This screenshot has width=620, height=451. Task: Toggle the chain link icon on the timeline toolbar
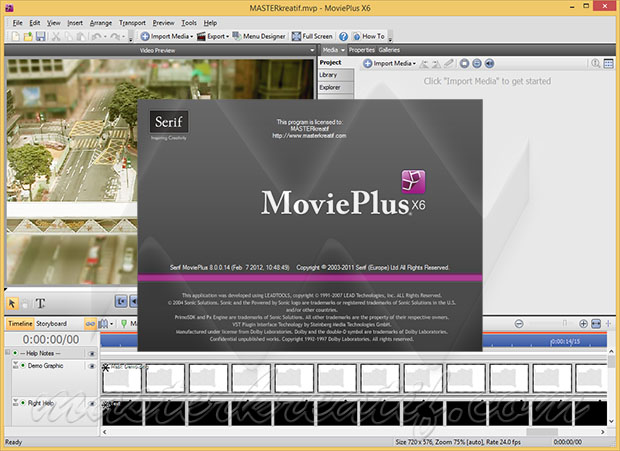tap(90, 324)
